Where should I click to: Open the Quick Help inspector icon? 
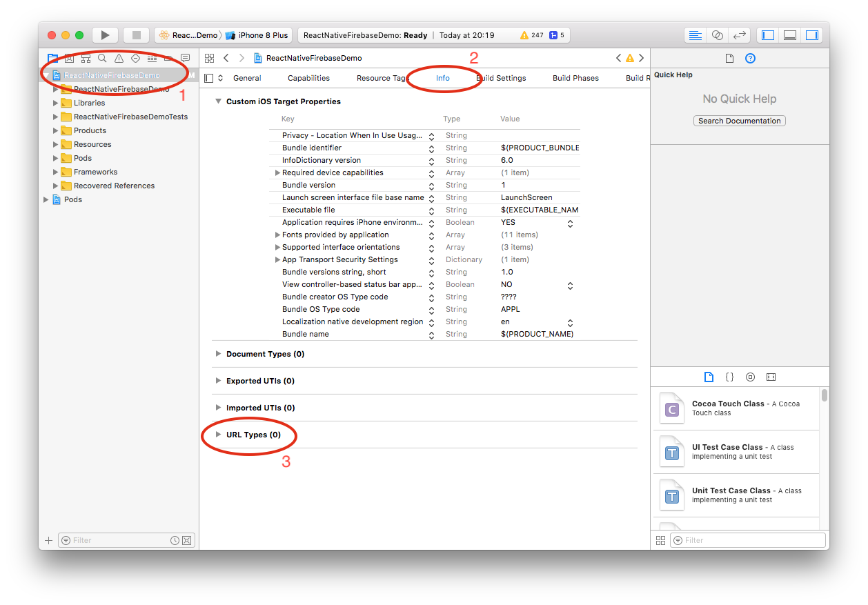(x=751, y=59)
